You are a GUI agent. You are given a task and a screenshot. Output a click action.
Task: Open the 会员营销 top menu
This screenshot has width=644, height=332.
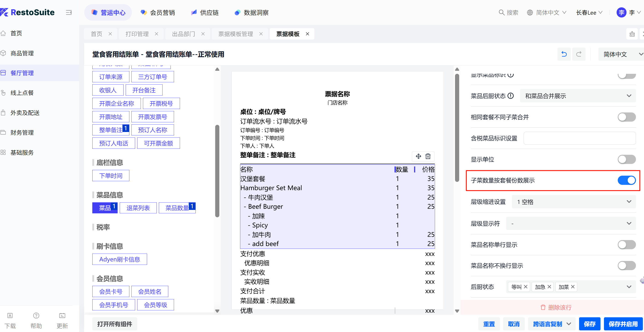point(158,12)
